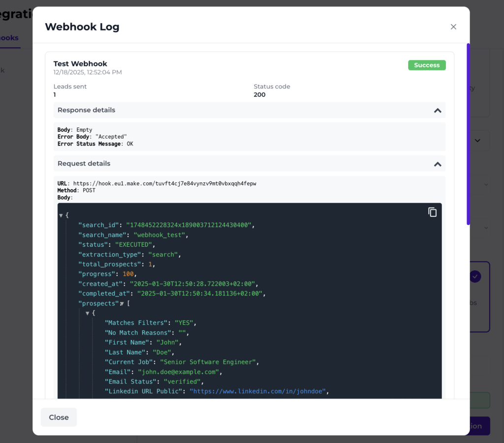Collapse the Request details section chevron

(437, 165)
